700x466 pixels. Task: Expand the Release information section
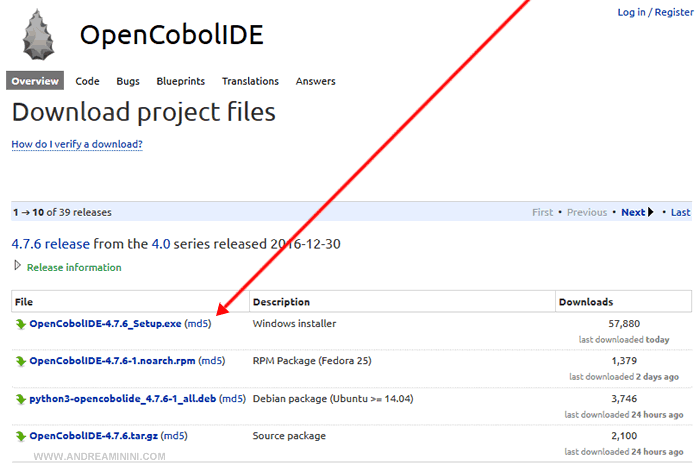pyautogui.click(x=17, y=266)
